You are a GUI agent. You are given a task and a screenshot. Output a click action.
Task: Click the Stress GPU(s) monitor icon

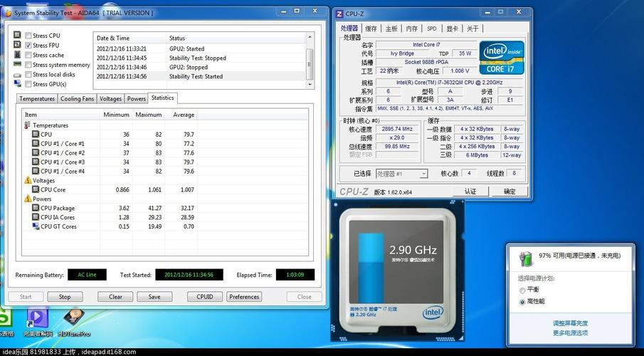tap(17, 83)
